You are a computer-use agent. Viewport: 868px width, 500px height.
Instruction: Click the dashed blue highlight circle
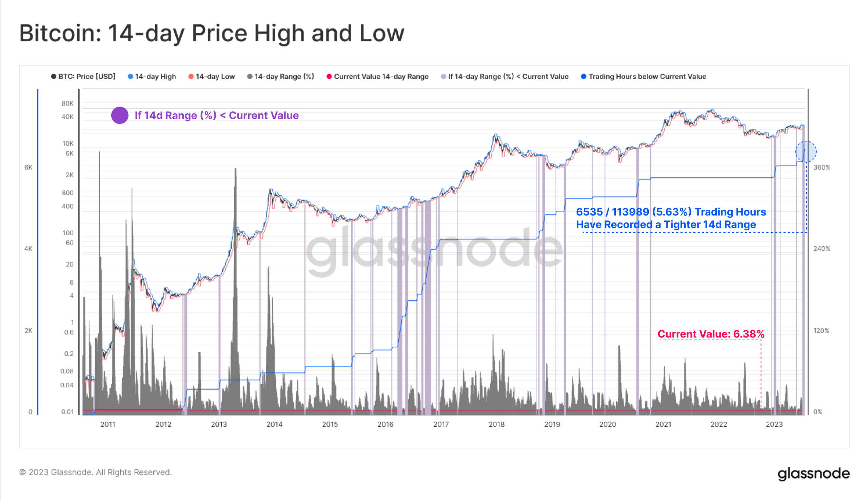point(806,151)
